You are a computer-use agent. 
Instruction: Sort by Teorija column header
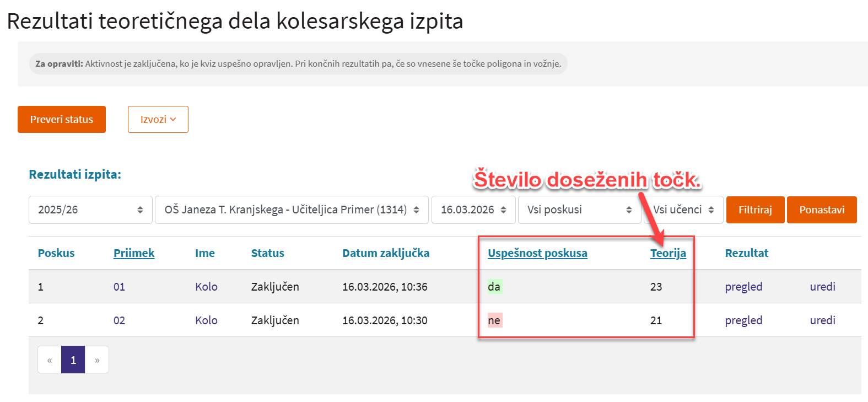click(668, 253)
